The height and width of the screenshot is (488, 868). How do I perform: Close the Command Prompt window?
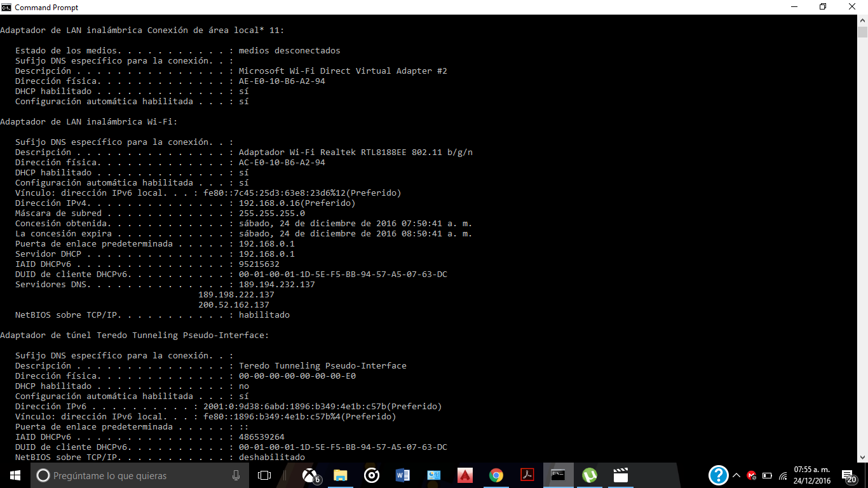pyautogui.click(x=853, y=7)
